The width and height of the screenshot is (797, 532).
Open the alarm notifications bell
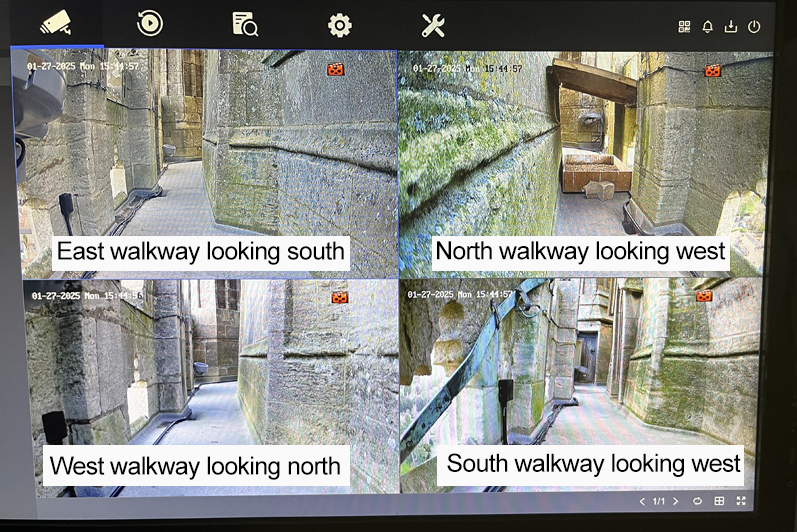(x=708, y=27)
